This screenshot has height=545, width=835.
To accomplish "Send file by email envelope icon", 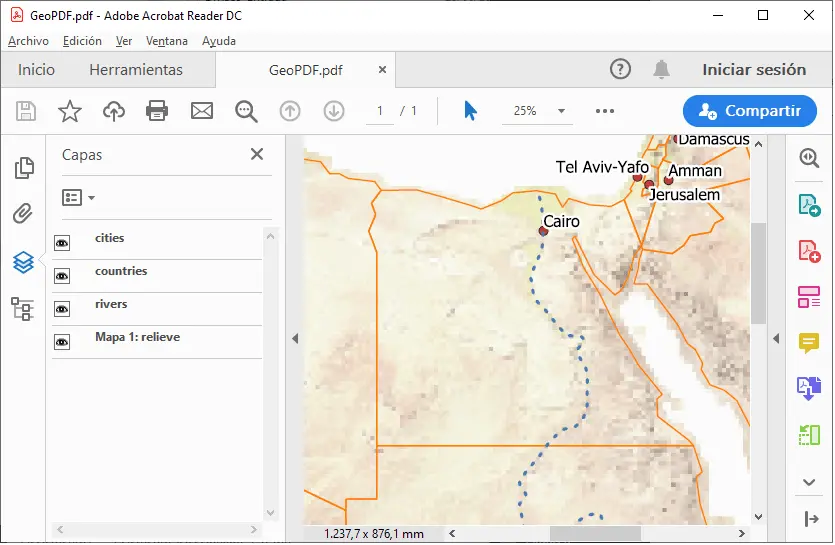I will click(x=202, y=111).
